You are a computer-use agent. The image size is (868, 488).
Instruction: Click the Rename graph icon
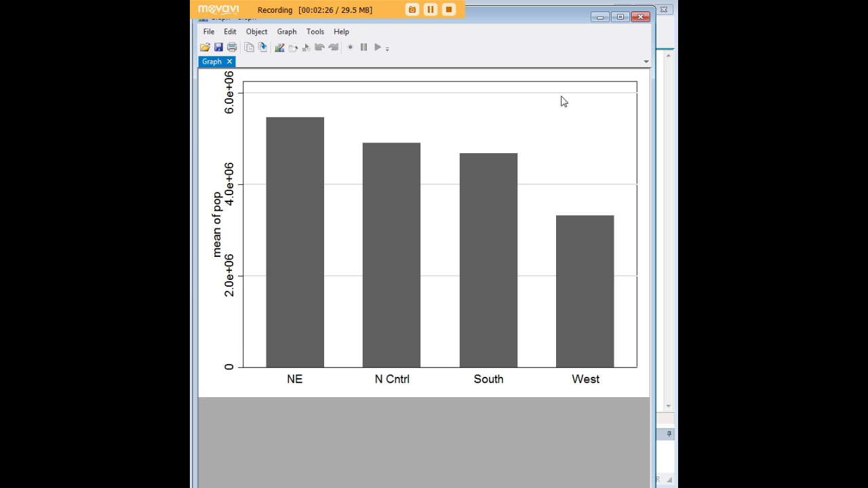click(x=262, y=47)
